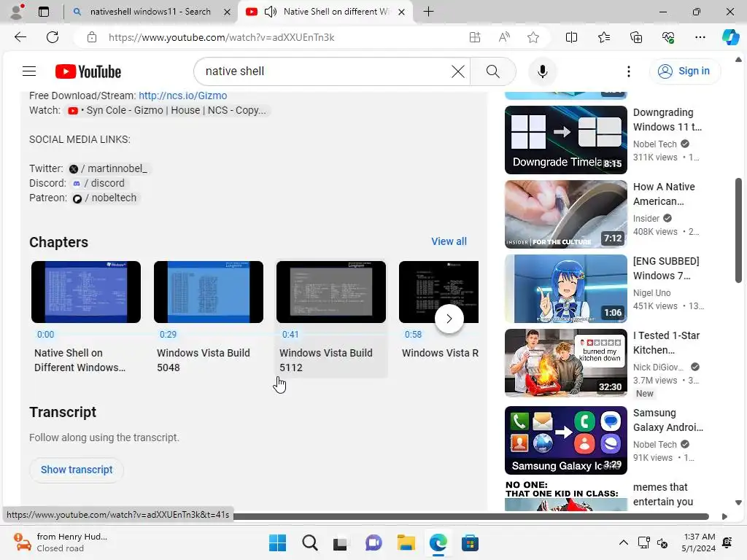This screenshot has width=747, height=560.
Task: Open Syn Cole Gizmo video link
Action: click(x=167, y=111)
